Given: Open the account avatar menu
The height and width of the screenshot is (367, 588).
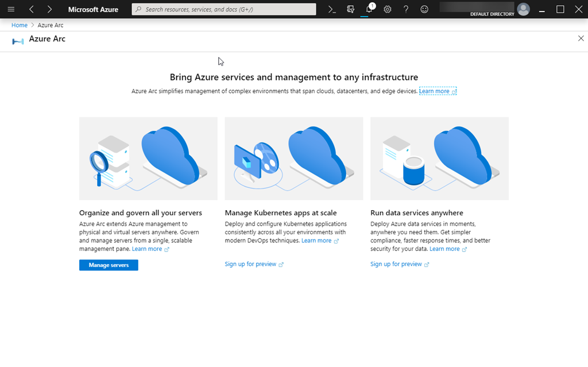Looking at the screenshot, I should pos(523,9).
